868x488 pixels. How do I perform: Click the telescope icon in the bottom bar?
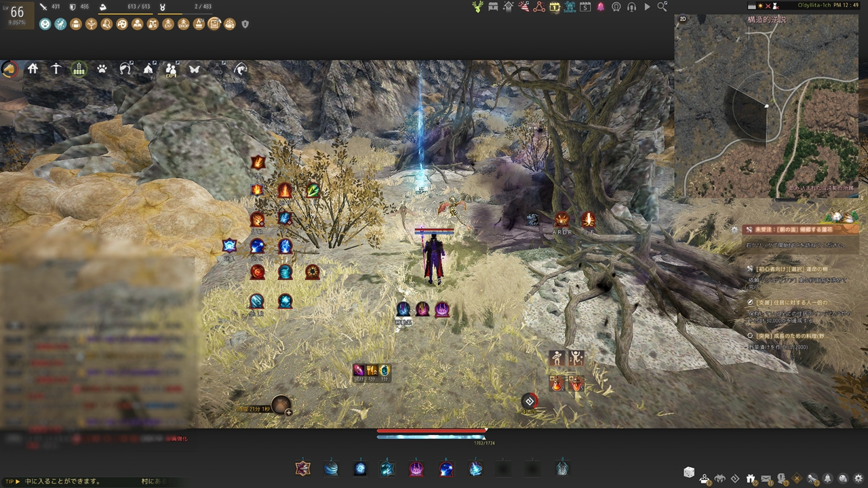coord(812,479)
